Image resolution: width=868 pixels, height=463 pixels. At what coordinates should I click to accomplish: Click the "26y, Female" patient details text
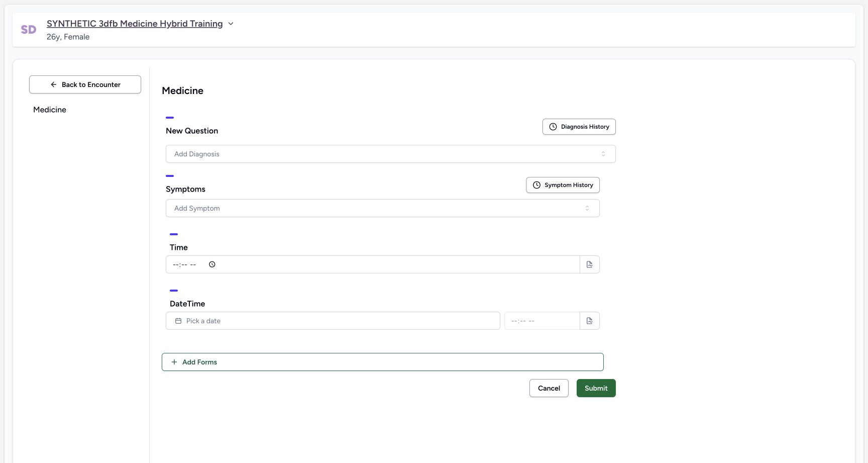pyautogui.click(x=68, y=37)
